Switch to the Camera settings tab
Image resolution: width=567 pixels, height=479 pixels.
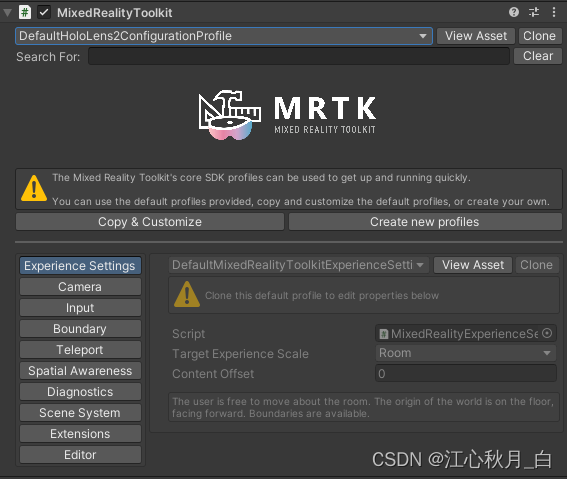tap(80, 287)
